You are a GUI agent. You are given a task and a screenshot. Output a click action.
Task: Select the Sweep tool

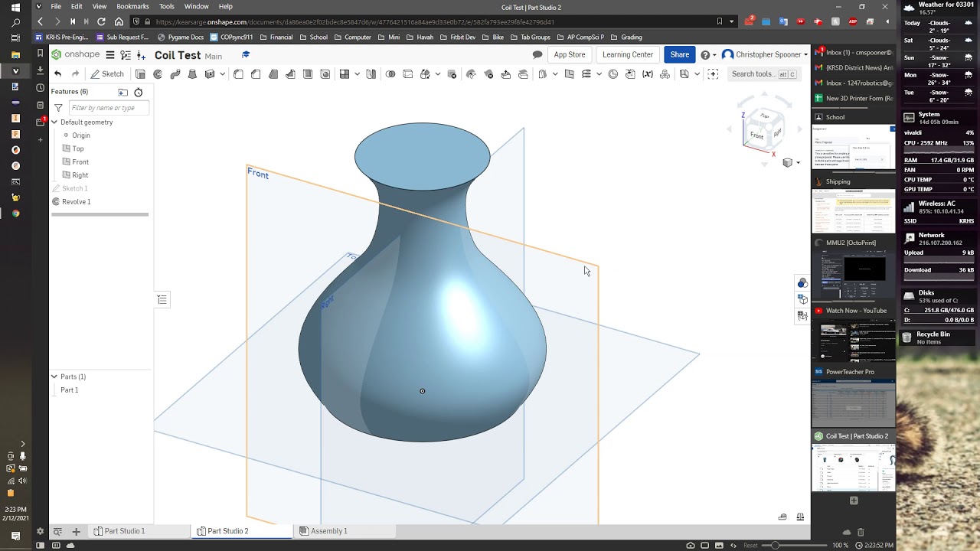(x=175, y=74)
